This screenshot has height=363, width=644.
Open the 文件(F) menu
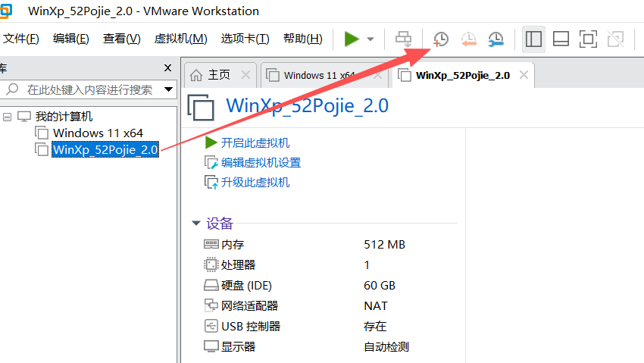coord(20,39)
